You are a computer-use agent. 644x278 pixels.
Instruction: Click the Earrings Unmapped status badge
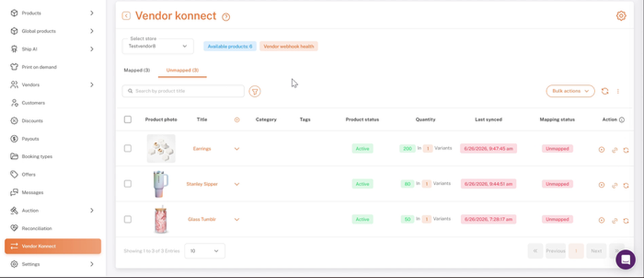(x=557, y=149)
